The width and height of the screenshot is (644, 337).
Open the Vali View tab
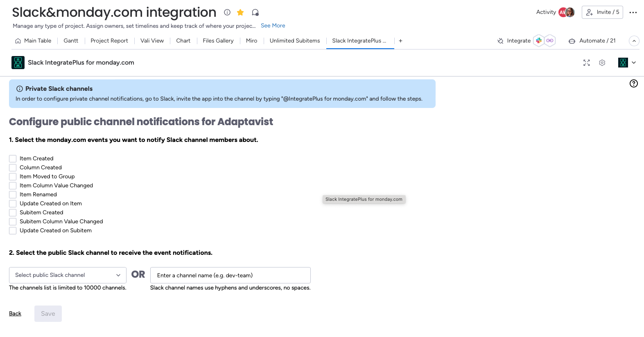(x=152, y=41)
